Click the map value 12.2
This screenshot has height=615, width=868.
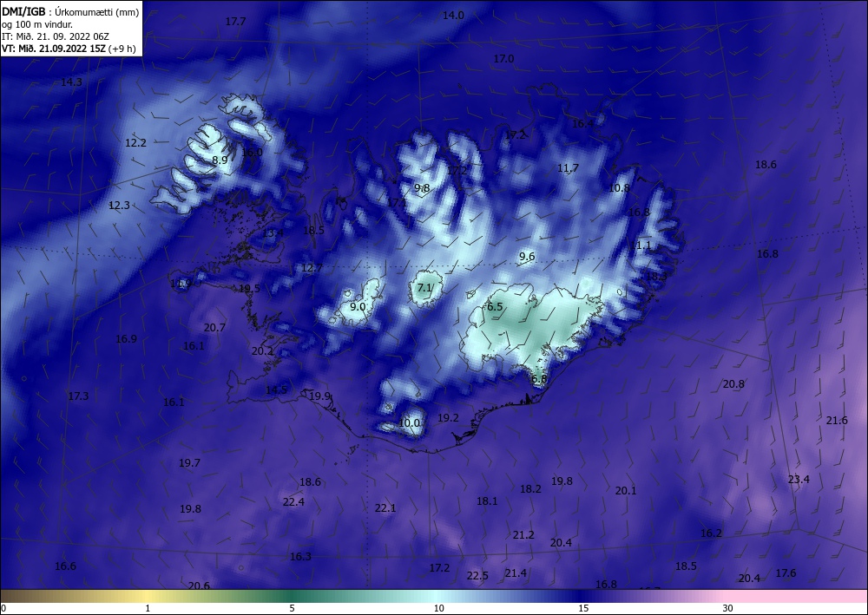135,142
